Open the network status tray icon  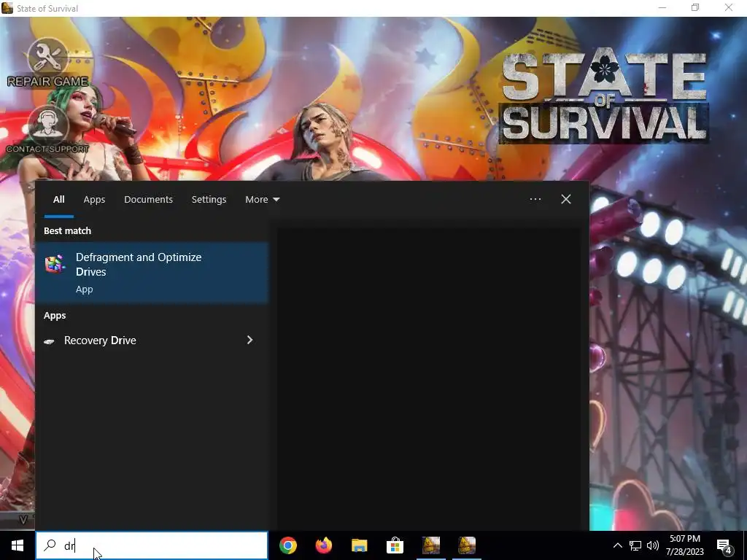point(635,545)
